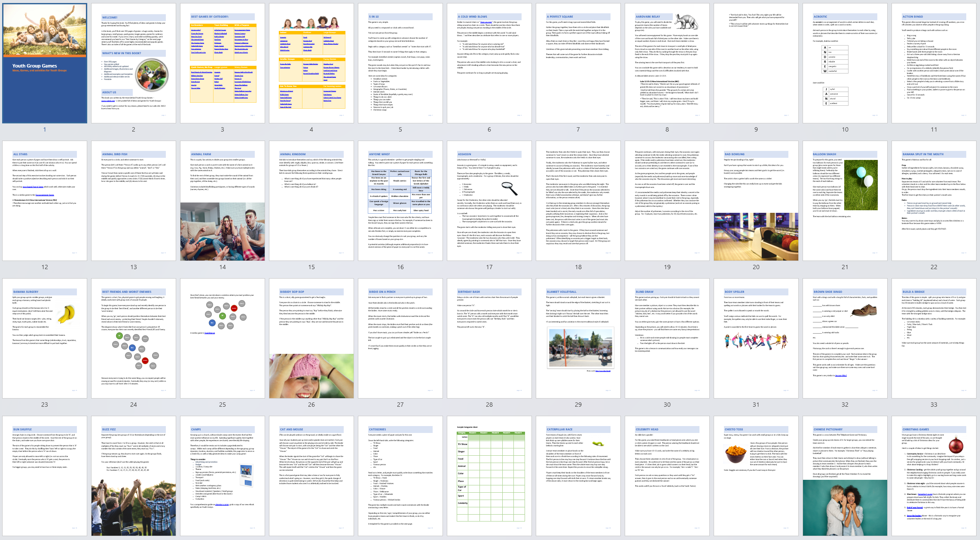
Task: Open the Banana Surgery page thumbnail
Action: [45, 338]
